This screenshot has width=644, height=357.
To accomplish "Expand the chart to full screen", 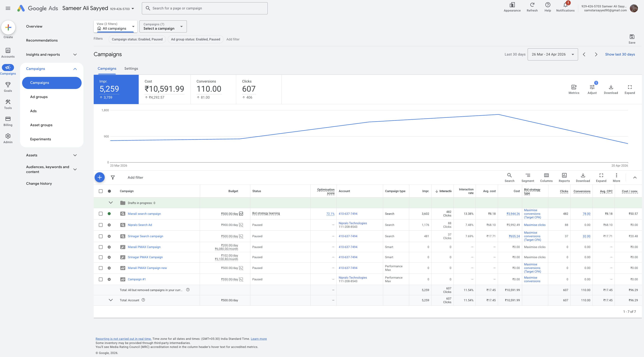I will pos(629,89).
